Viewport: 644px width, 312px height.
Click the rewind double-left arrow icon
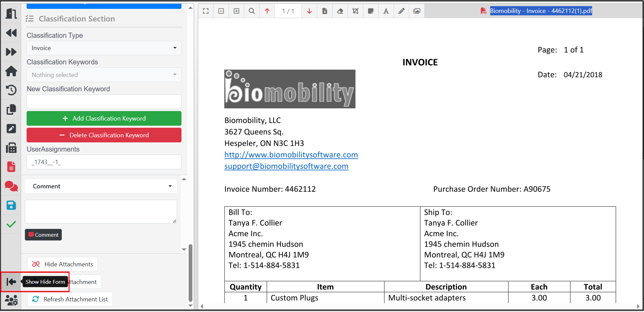pos(11,33)
